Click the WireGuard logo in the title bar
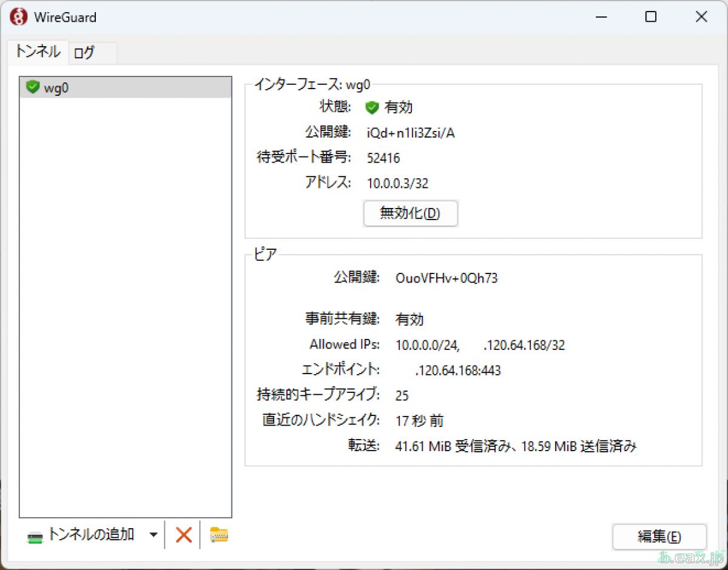 pos(18,17)
